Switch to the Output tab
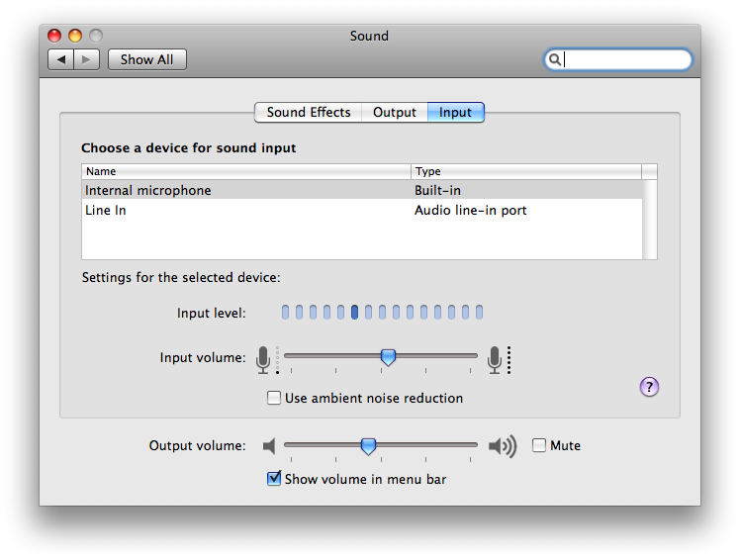 point(395,113)
